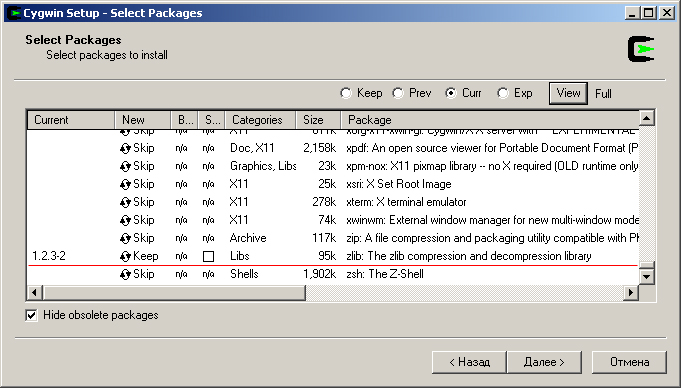681x388 pixels.
Task: Uncheck Hide obsolete packages
Action: pyautogui.click(x=31, y=315)
